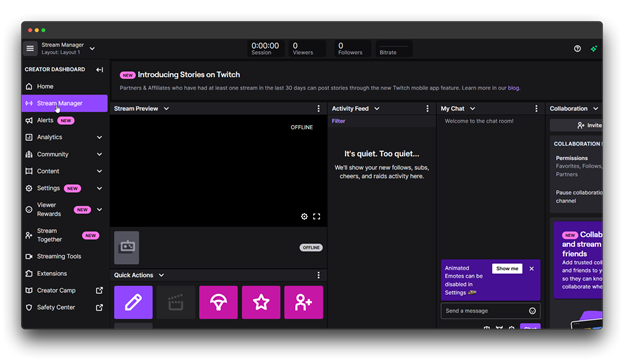Viewport: 624px width, 361px height.
Task: Collapse the Creator Dashboard sidebar
Action: [99, 70]
